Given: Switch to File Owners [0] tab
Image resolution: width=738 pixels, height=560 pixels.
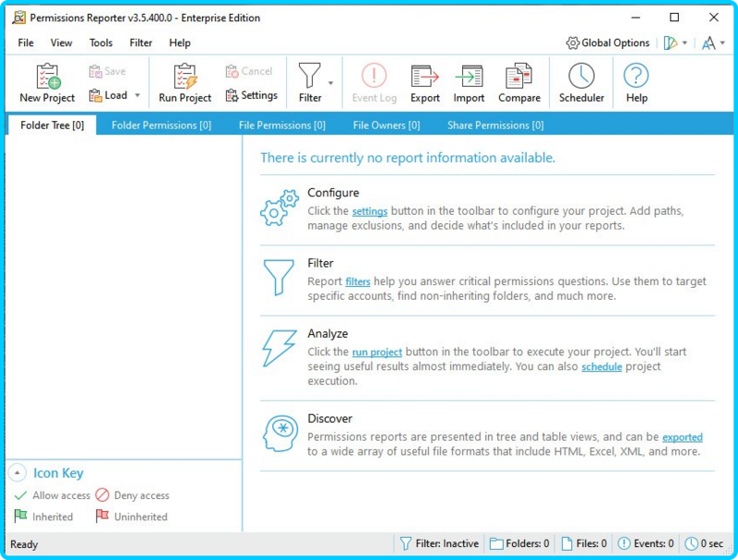Looking at the screenshot, I should 387,125.
